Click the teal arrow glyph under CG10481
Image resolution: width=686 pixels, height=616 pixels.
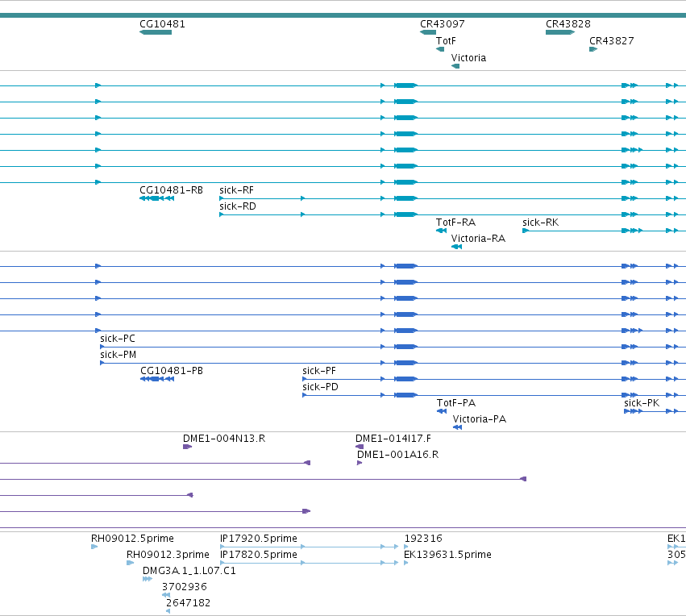click(156, 32)
